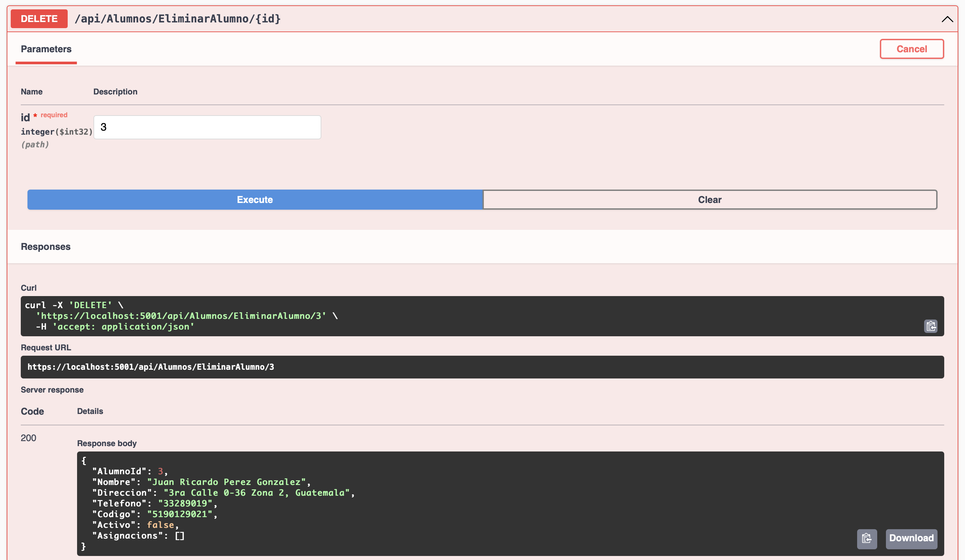Select the Parameters tab
The image size is (965, 560).
pos(46,49)
